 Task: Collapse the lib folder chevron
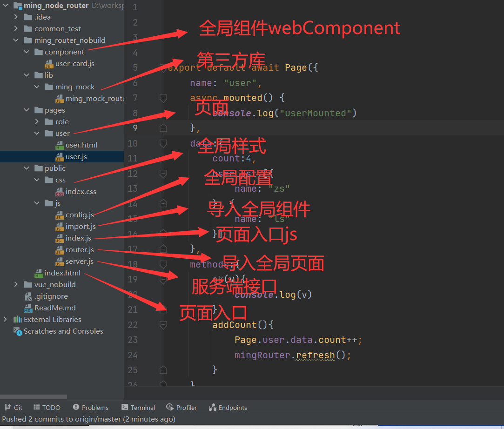[27, 75]
